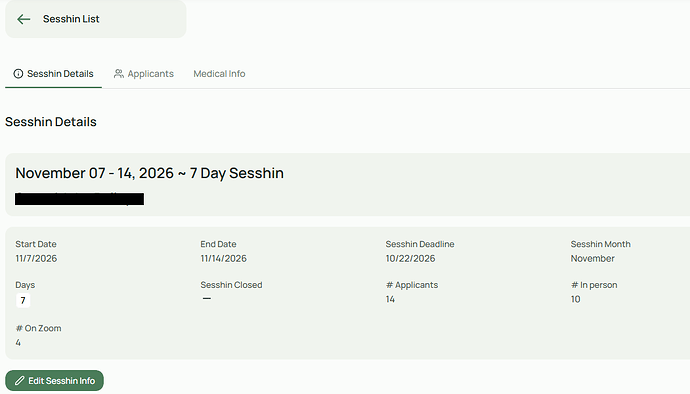This screenshot has height=394, width=690.
Task: Open the Applicants tab
Action: point(143,74)
